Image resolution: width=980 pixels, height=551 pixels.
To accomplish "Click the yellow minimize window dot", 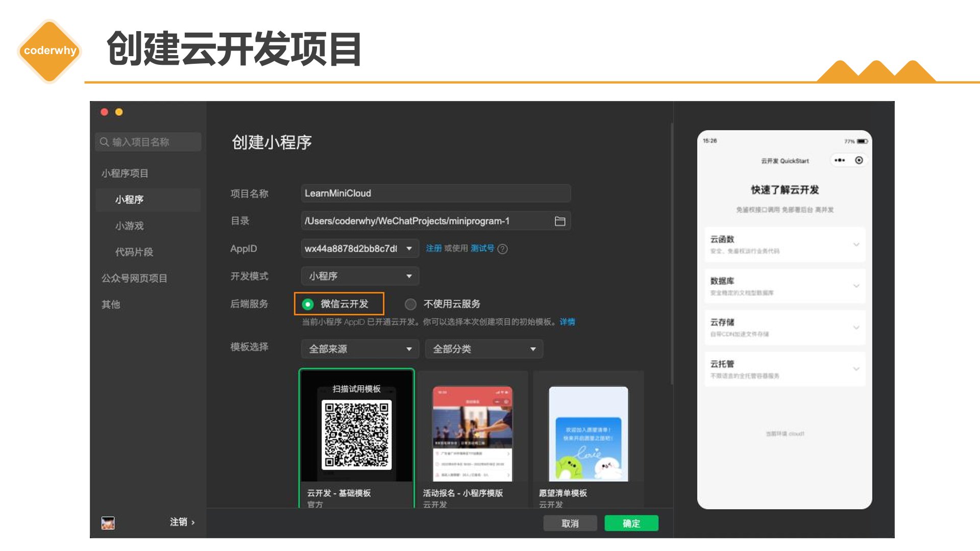I will [119, 112].
